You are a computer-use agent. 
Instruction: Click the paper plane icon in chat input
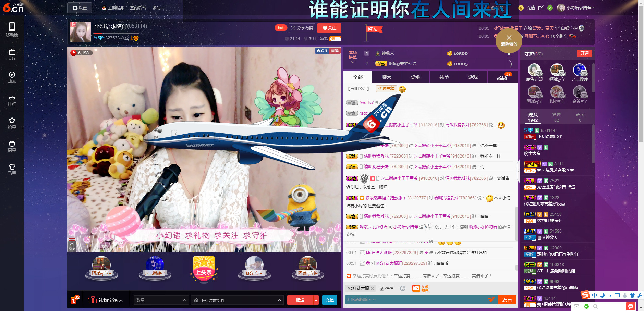[491, 300]
